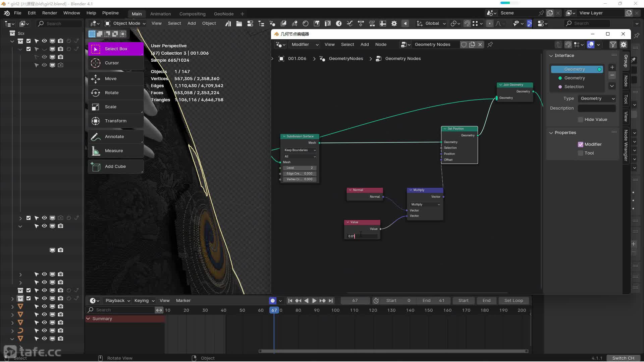Viewport: 644px width, 362px height.
Task: Pin the Geometry Nodes node tree
Action: (490, 45)
